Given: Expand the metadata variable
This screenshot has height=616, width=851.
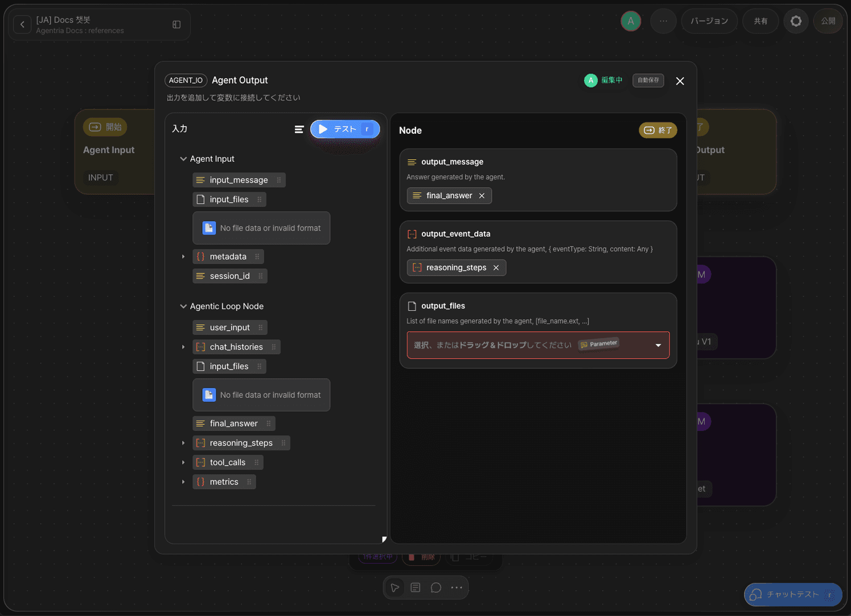Looking at the screenshot, I should pos(183,257).
